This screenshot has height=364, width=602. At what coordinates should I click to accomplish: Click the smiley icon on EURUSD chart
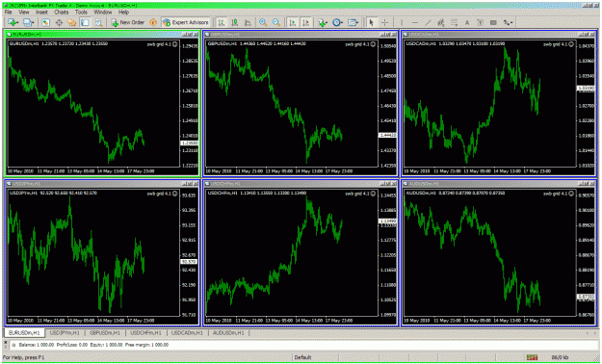click(x=174, y=44)
